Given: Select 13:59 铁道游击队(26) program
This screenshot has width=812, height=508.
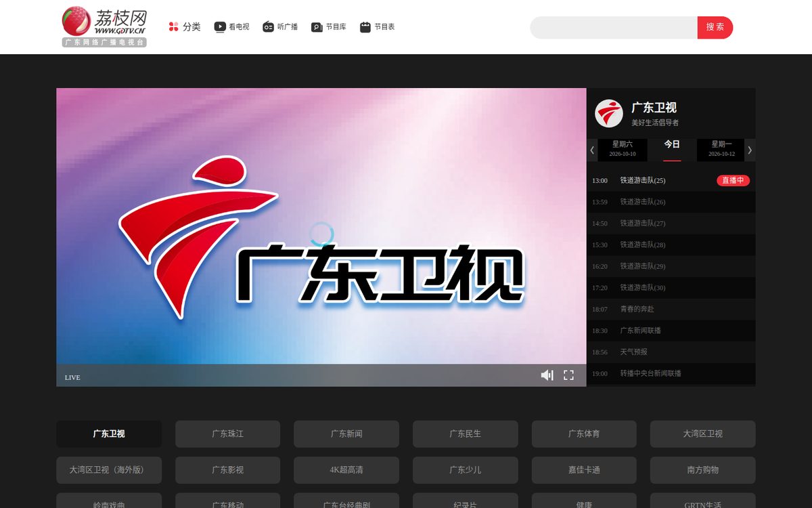Looking at the screenshot, I should click(671, 202).
